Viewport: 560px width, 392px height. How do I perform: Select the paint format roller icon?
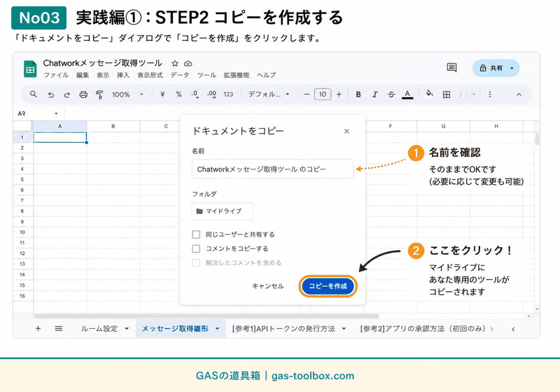coord(99,94)
